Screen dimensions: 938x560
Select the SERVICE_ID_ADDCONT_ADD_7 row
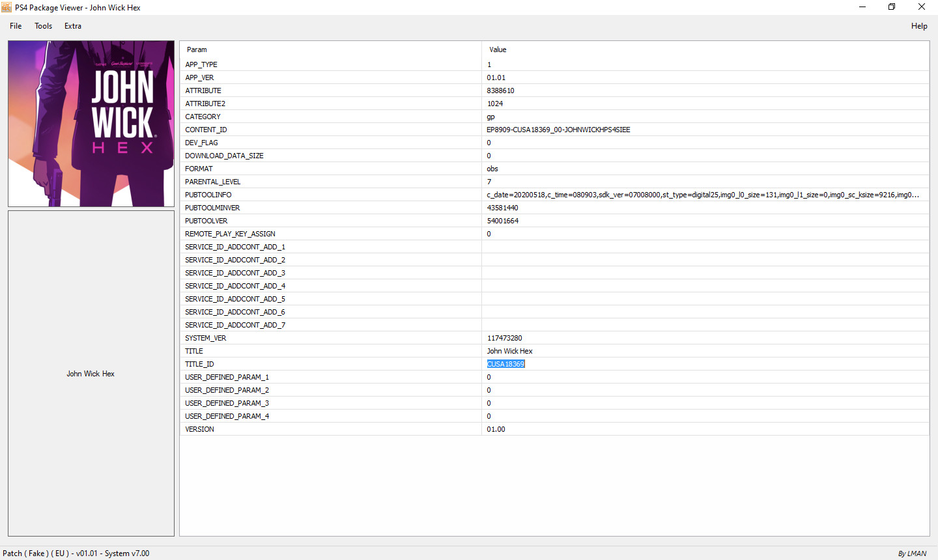[x=554, y=325]
